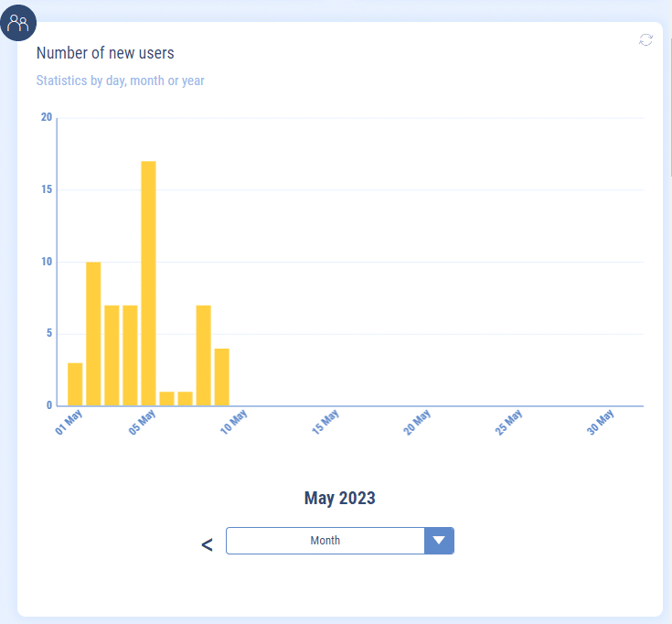The image size is (672, 624).
Task: Click the bar for 01 May
Action: point(75,384)
